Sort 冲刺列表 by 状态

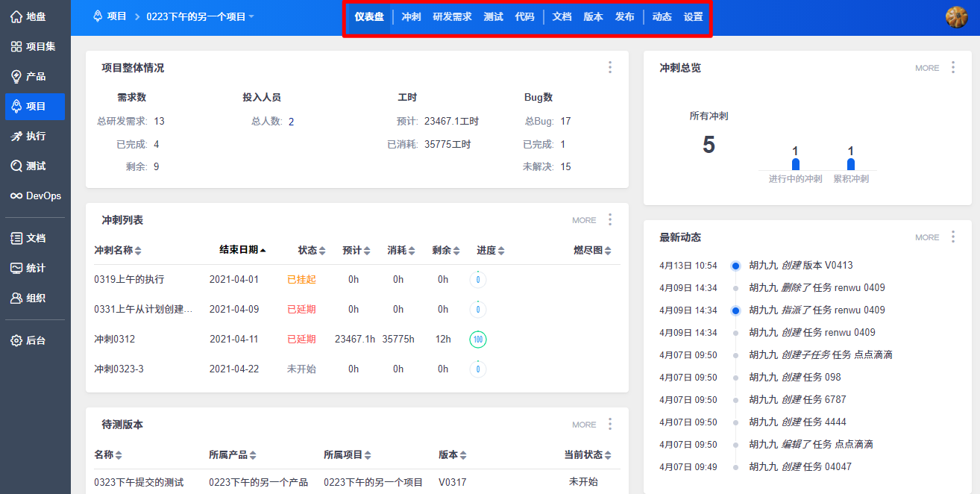click(312, 251)
